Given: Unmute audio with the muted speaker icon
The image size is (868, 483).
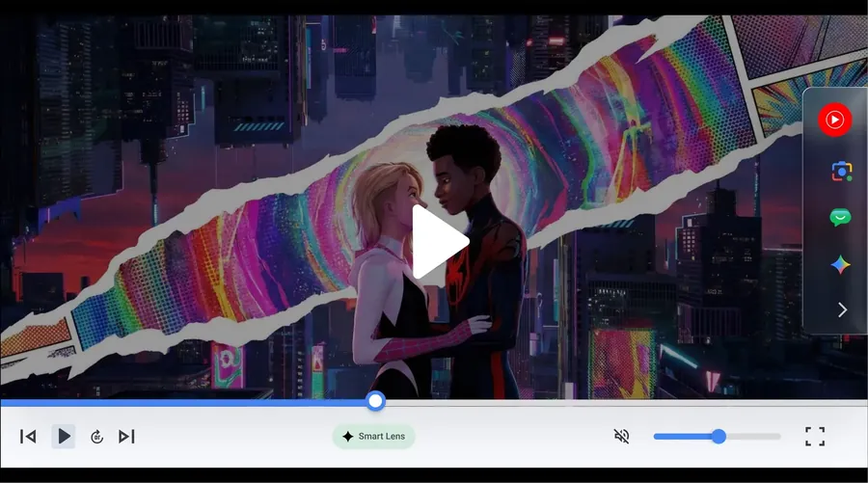Looking at the screenshot, I should click(x=622, y=436).
